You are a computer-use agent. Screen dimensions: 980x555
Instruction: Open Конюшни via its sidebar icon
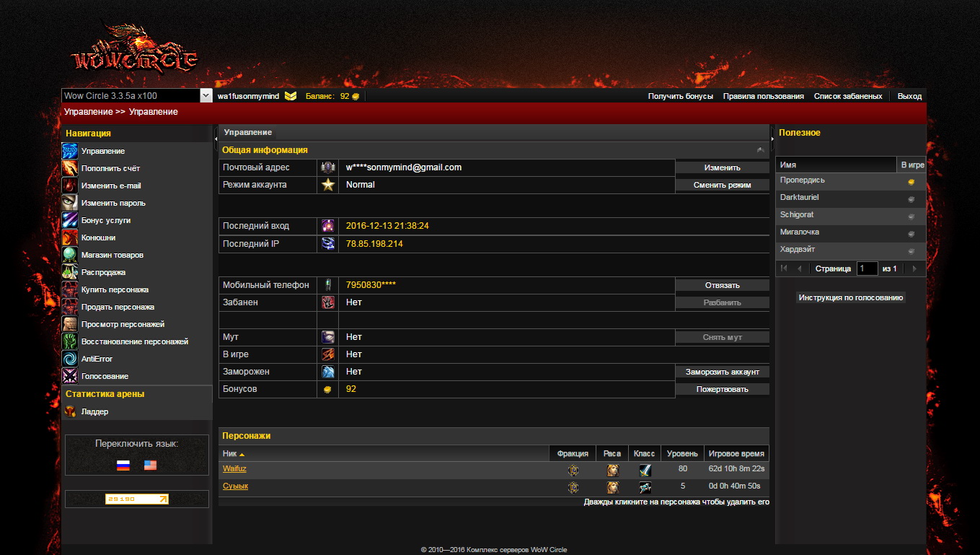70,237
